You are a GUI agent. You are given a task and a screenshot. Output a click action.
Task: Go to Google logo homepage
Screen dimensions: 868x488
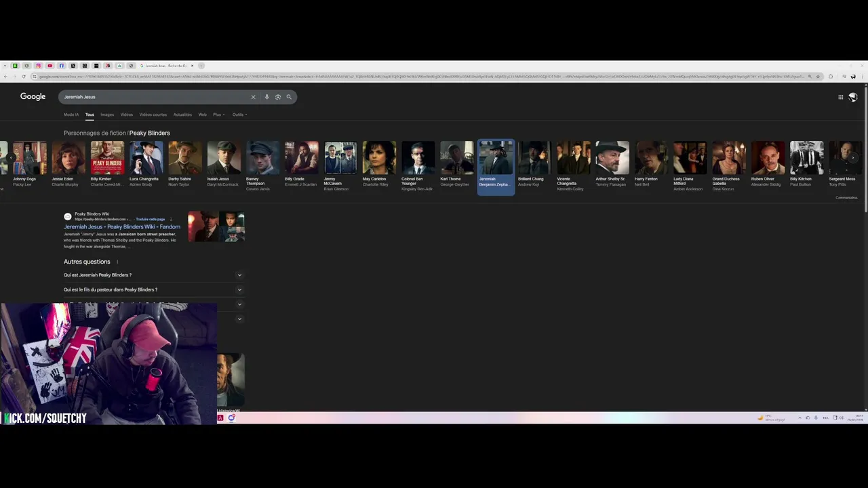[33, 97]
